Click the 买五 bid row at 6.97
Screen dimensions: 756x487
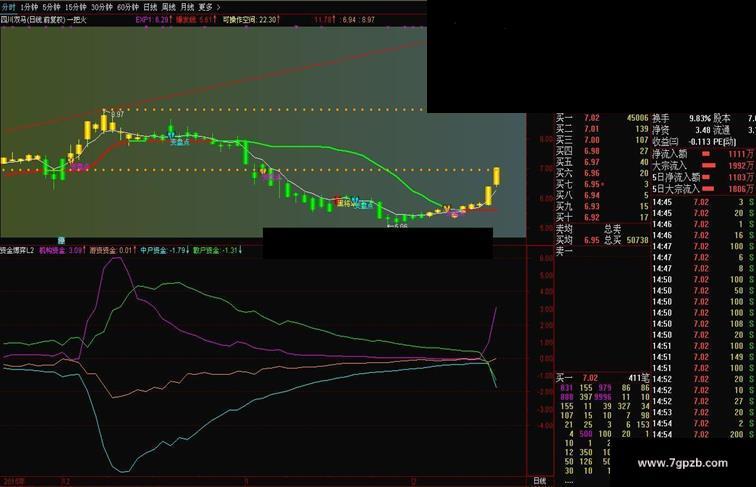coord(602,162)
